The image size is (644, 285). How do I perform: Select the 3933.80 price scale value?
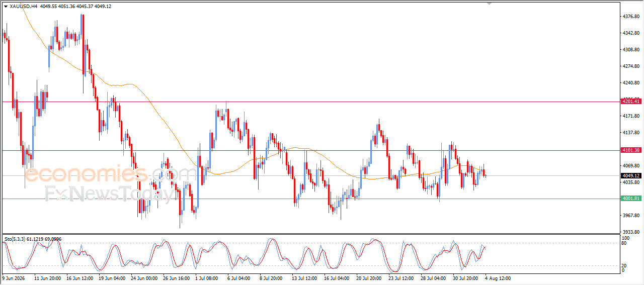[x=631, y=232]
